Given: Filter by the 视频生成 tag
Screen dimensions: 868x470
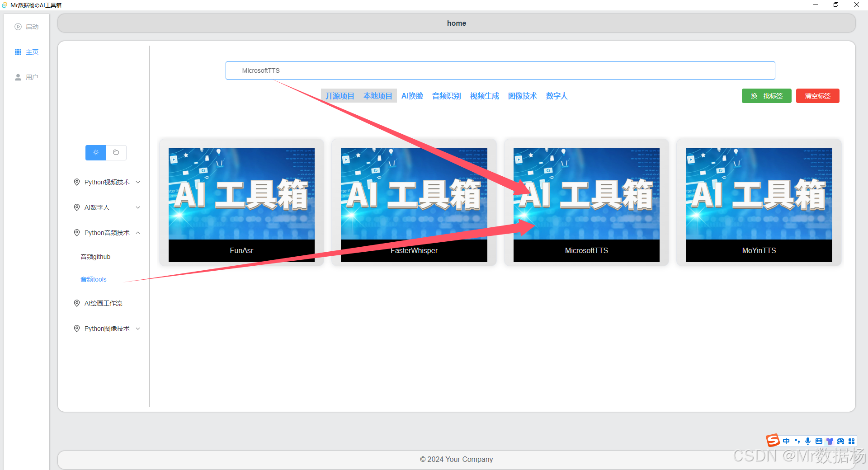Looking at the screenshot, I should tap(485, 96).
